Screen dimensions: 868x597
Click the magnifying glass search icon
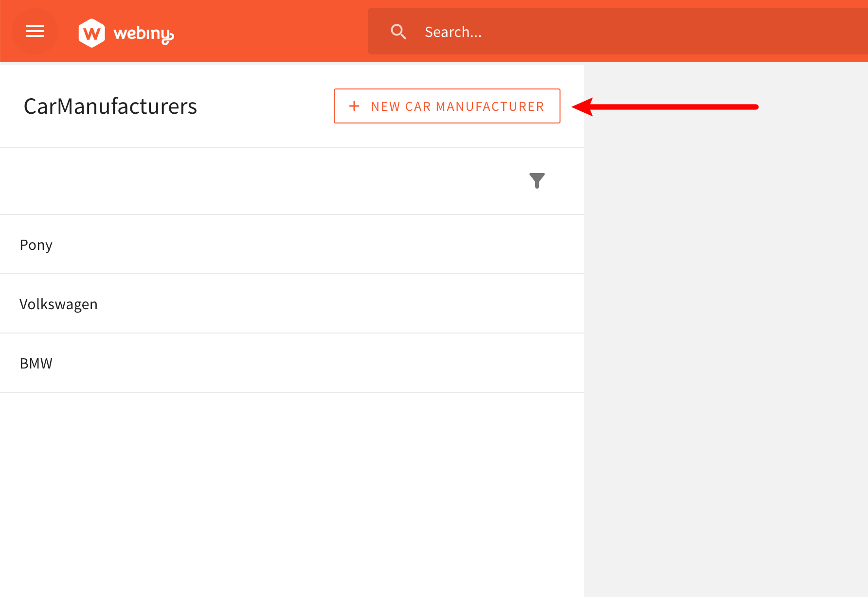point(398,32)
